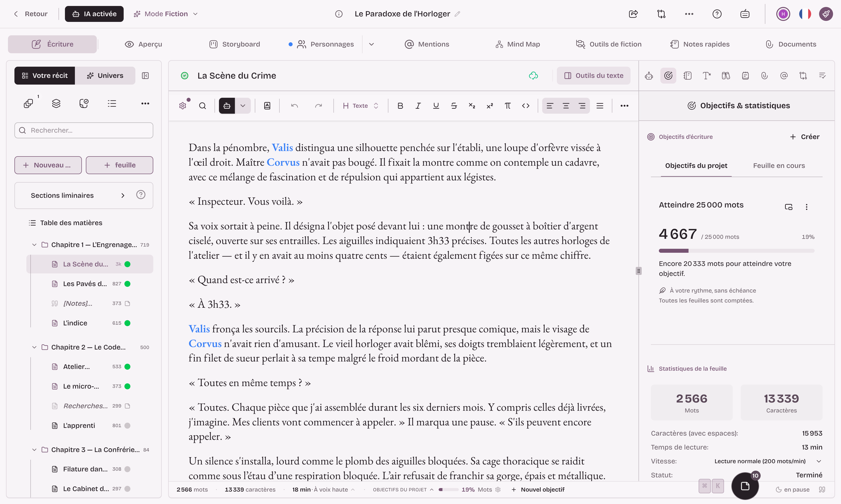Open the search icon in editor toolbar
Image resolution: width=841 pixels, height=504 pixels.
203,106
